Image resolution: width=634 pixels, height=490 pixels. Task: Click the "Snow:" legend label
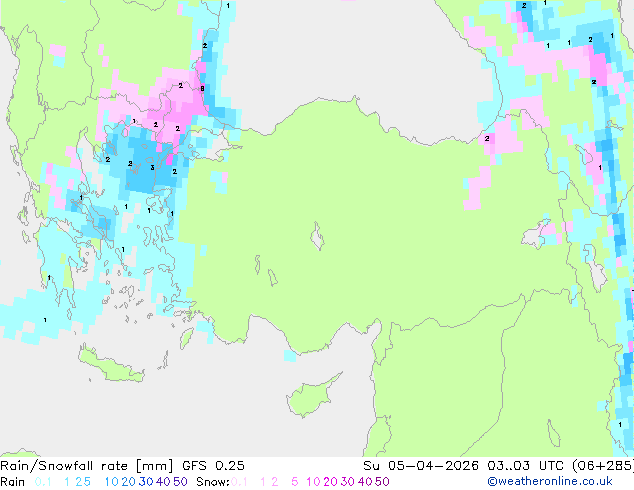213,482
